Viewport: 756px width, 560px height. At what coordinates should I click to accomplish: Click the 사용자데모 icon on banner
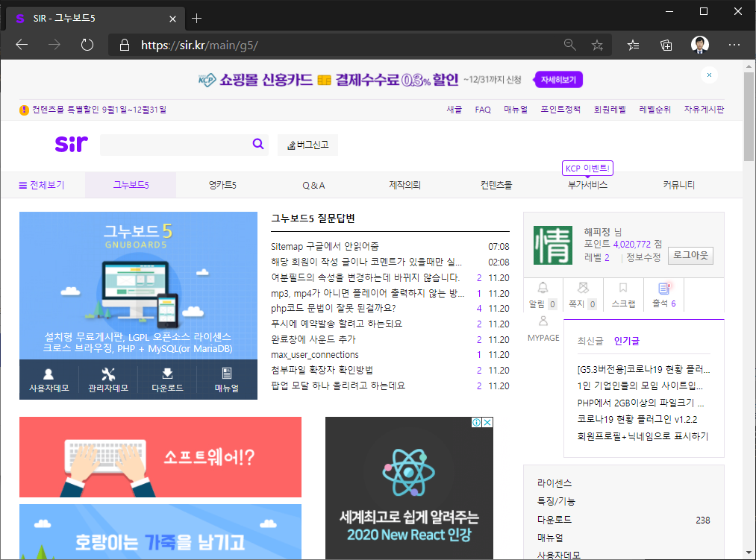[x=49, y=374]
